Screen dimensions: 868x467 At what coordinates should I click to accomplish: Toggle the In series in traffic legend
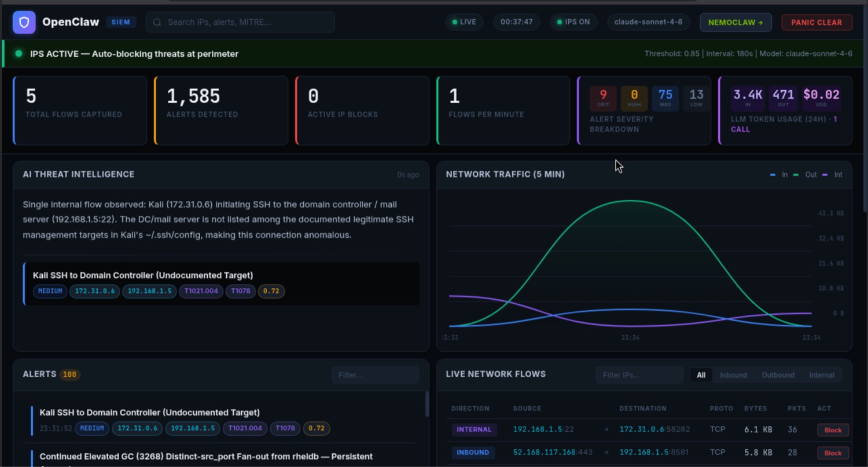[x=779, y=175]
